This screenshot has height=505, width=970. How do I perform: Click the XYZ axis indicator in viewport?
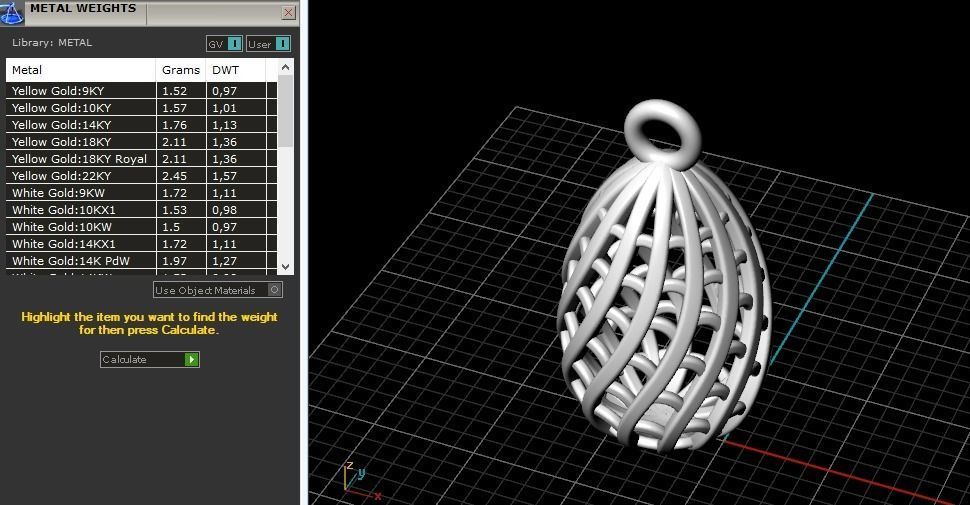pos(361,481)
